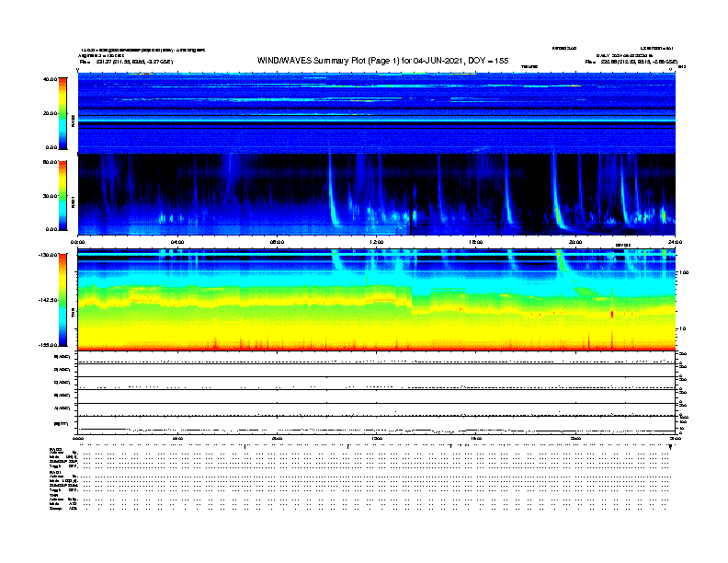Select the 40.00 label on RAD2 color scale
Viewport: 728px width, 563px height.
pyautogui.click(x=50, y=79)
